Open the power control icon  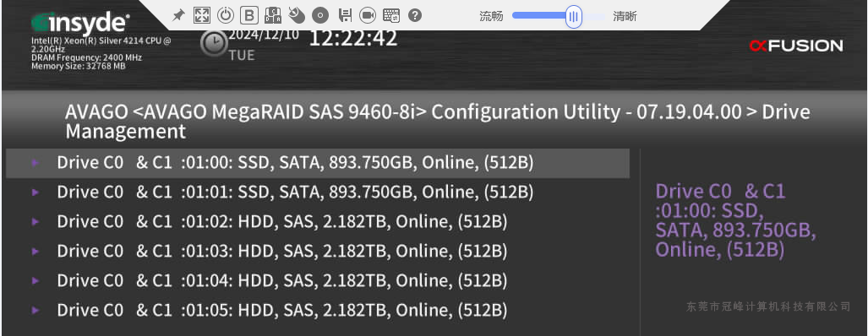tap(226, 15)
